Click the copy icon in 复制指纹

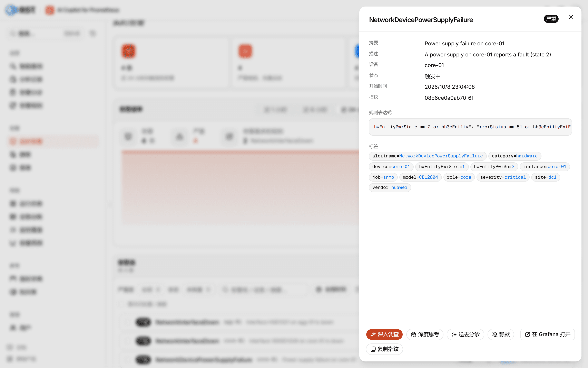click(x=373, y=349)
